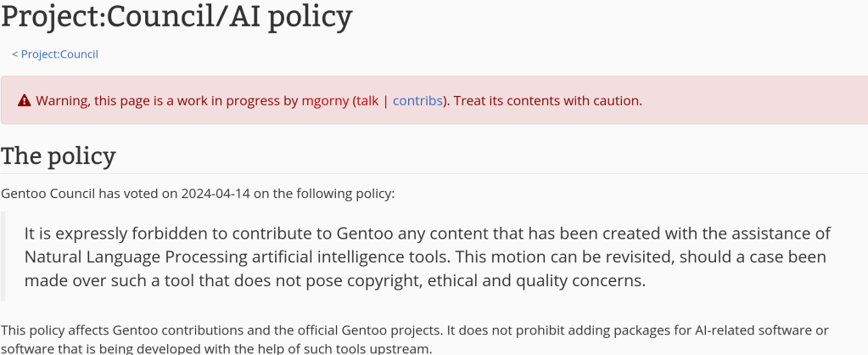Click "work in progress" text in banner
The image size is (868, 355).
click(229, 101)
